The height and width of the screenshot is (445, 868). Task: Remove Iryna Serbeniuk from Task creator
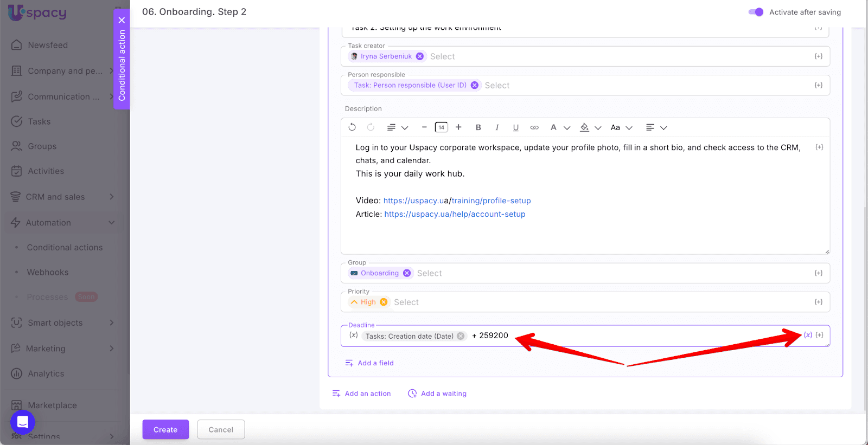point(420,56)
